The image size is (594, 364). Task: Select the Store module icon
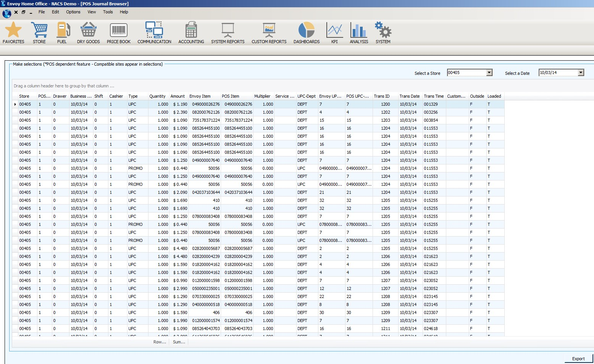39,32
